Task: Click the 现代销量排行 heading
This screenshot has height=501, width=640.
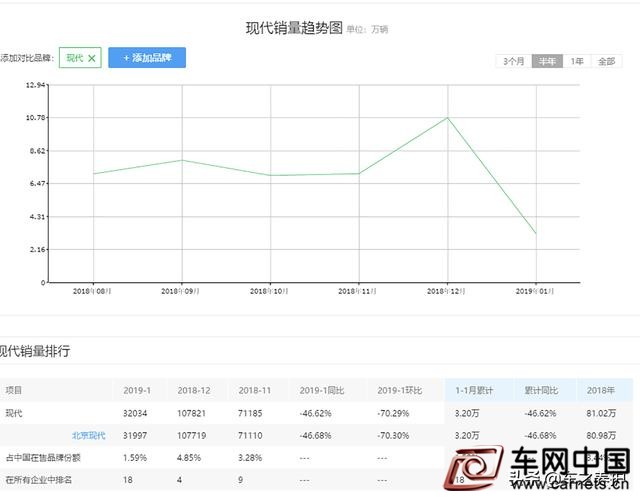Action: pos(35,351)
